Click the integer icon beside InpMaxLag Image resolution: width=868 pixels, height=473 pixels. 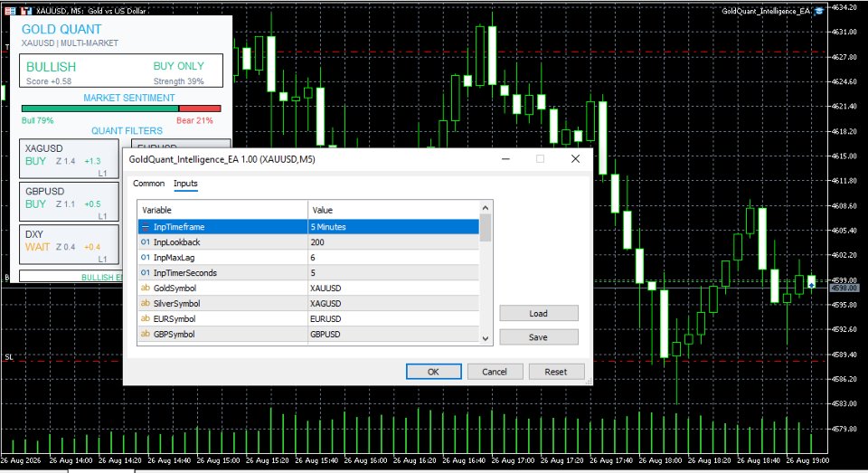pos(146,258)
